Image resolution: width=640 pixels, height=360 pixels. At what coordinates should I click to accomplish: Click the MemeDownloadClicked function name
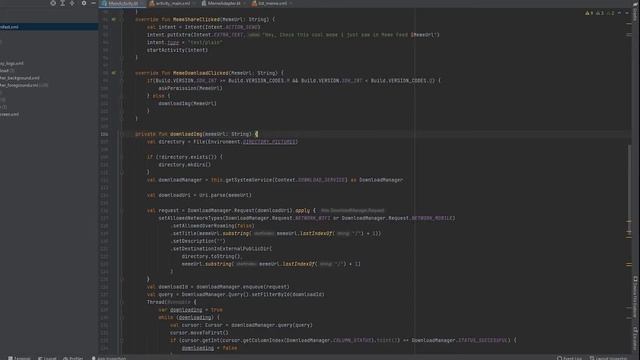[200, 73]
